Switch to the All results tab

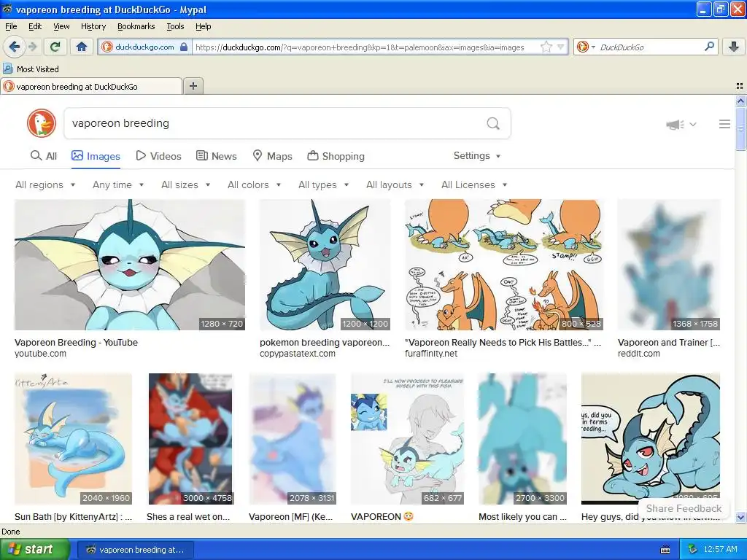click(43, 156)
